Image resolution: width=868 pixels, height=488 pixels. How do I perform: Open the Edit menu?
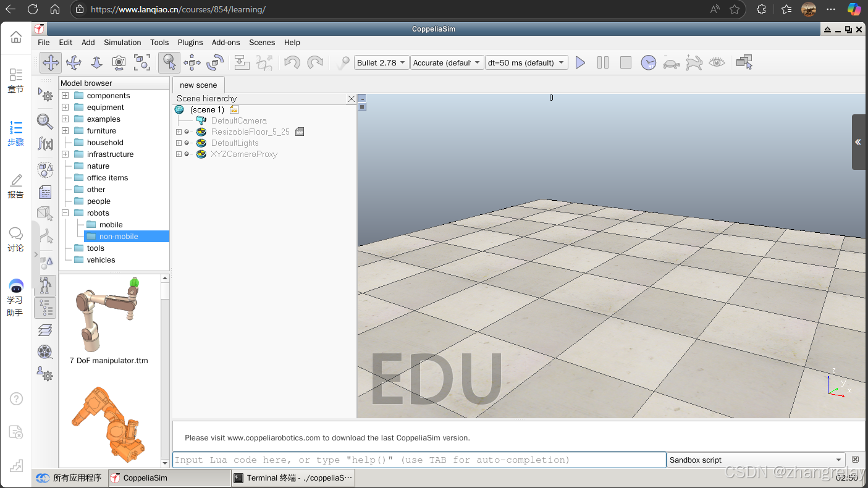[65, 43]
